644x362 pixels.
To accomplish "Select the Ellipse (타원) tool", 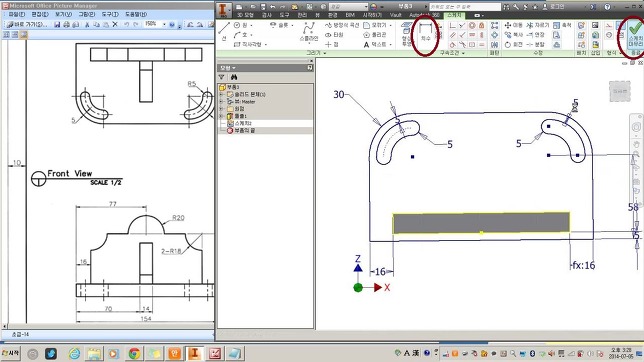I will click(x=334, y=35).
